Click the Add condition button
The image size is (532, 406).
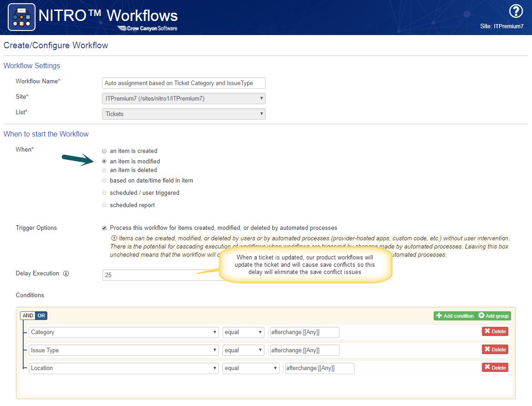(455, 316)
